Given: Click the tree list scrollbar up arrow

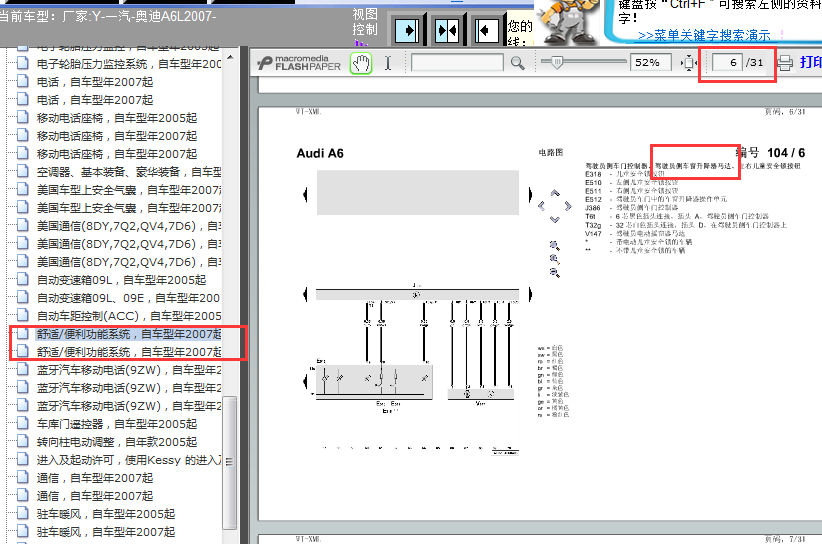Looking at the screenshot, I should coord(230,56).
